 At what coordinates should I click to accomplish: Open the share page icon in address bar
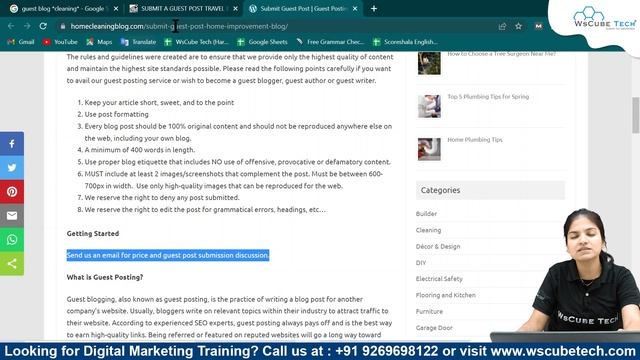click(x=502, y=26)
